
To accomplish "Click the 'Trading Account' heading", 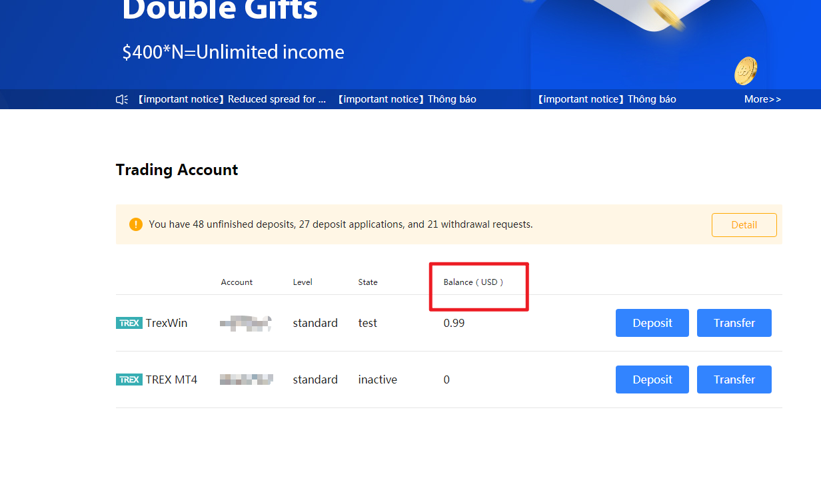I will click(177, 170).
